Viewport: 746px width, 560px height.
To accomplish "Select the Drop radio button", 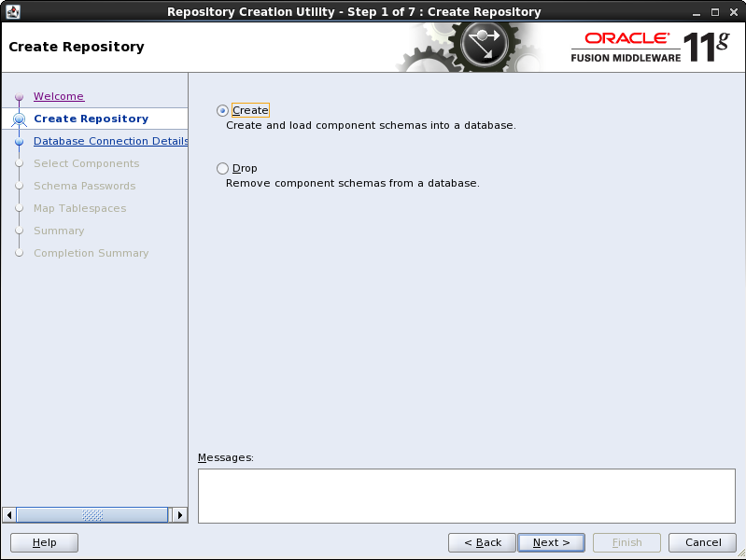I will click(x=222, y=168).
